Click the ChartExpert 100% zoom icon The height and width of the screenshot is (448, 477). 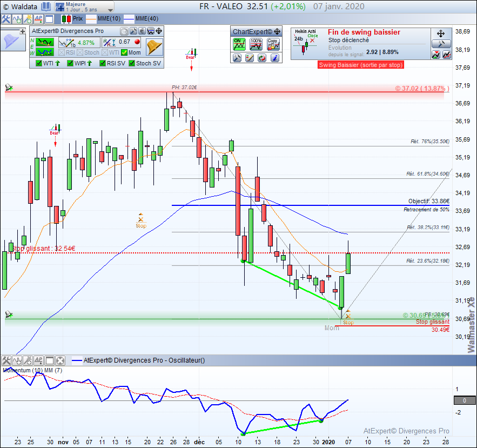[x=256, y=44]
